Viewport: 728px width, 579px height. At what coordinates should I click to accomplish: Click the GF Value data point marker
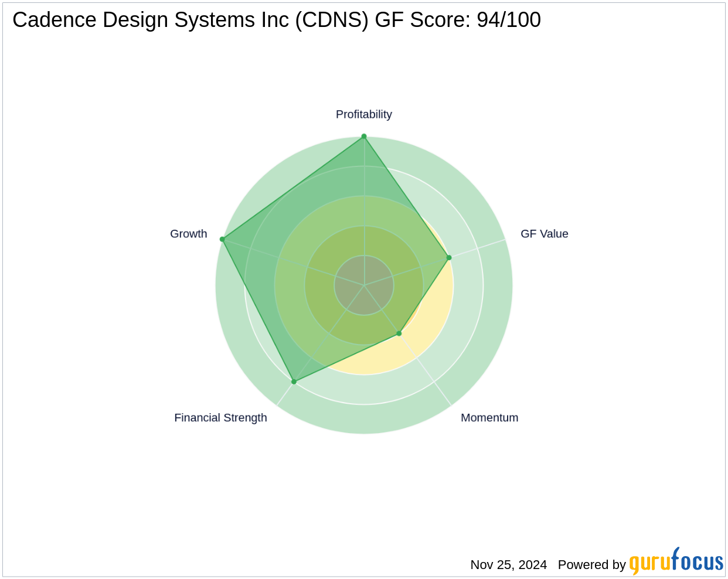click(x=449, y=257)
